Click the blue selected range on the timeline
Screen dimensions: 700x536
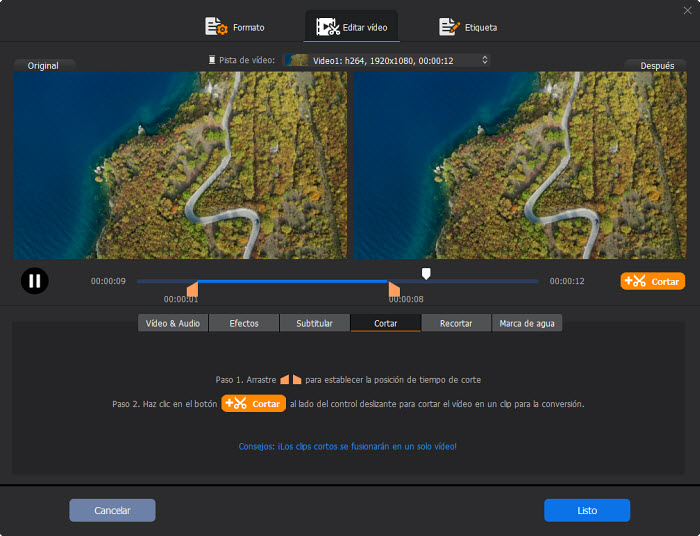click(x=292, y=281)
